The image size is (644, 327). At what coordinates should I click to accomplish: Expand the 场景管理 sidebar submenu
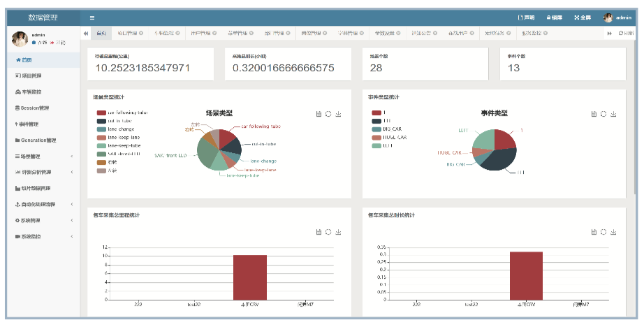[43, 156]
